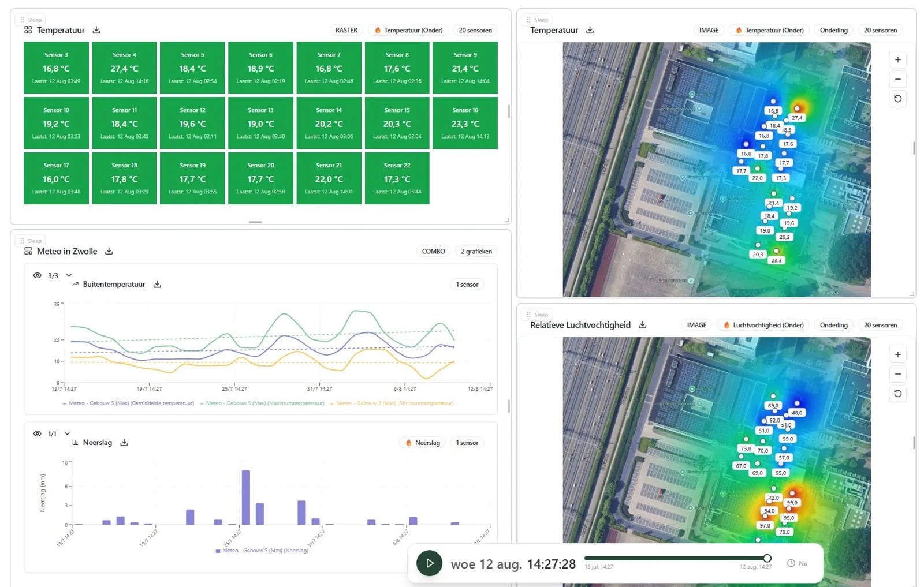The image size is (924, 587).
Task: Download Relatieve Luchtvochtigheid panel data
Action: click(x=642, y=325)
